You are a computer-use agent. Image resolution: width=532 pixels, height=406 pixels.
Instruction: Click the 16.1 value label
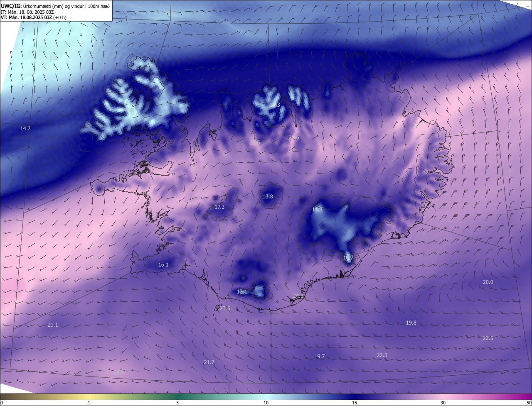pyautogui.click(x=163, y=264)
